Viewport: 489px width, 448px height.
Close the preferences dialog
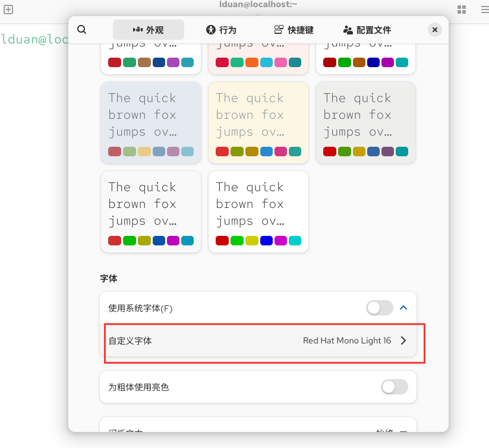click(x=435, y=30)
